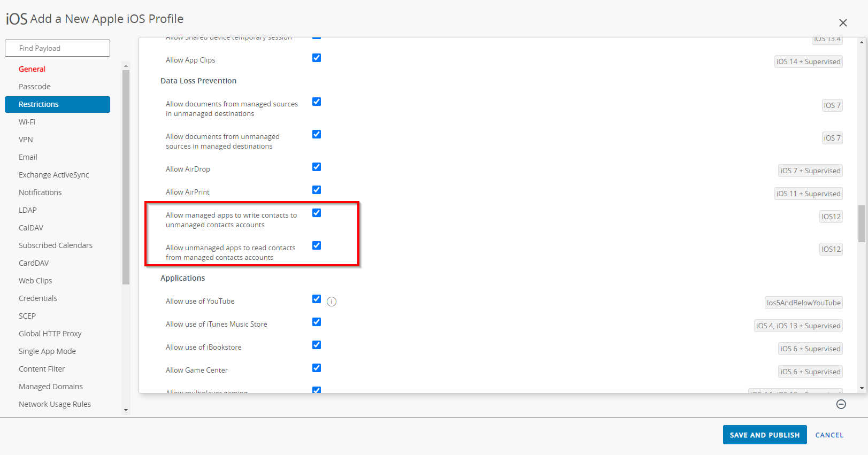Close the Add a New Apple iOS Profile dialog

tap(843, 23)
